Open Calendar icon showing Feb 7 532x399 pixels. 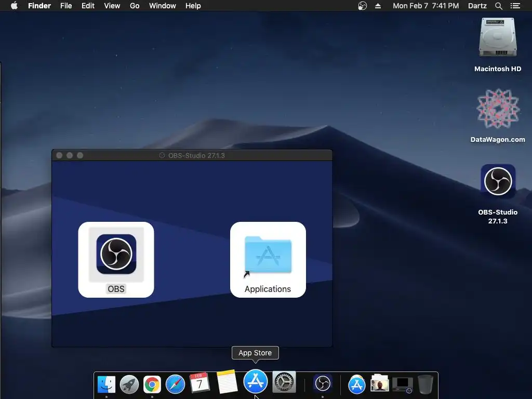point(199,383)
